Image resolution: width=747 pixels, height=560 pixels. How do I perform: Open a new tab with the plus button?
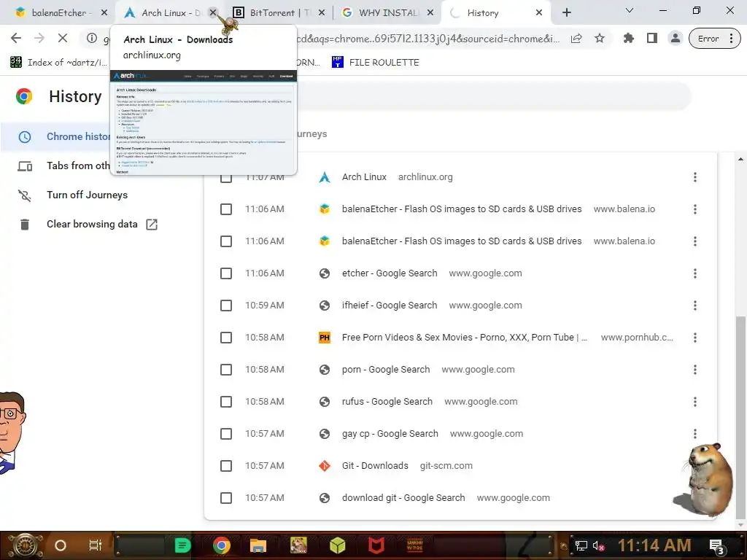566,13
